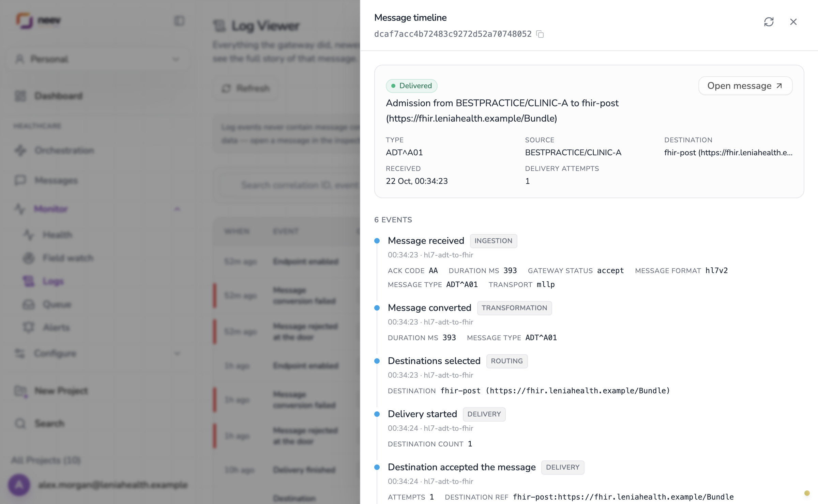Open the Personal workspace dropdown
The image size is (818, 504).
pyautogui.click(x=98, y=59)
